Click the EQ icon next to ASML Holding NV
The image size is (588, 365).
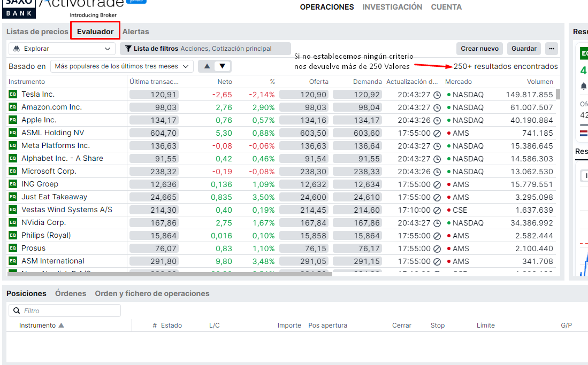(x=13, y=133)
